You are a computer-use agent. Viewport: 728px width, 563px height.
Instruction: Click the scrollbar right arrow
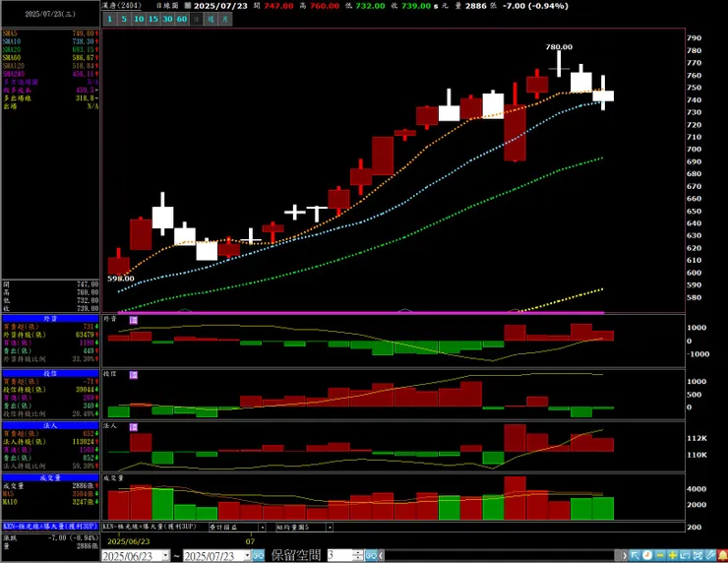tap(625, 555)
